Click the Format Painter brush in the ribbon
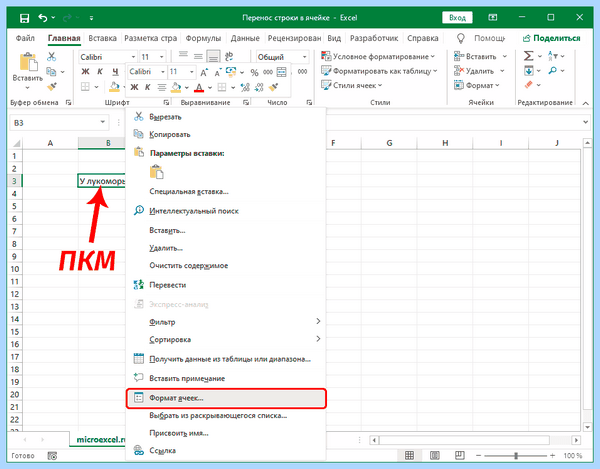The height and width of the screenshot is (469, 600). (x=52, y=87)
